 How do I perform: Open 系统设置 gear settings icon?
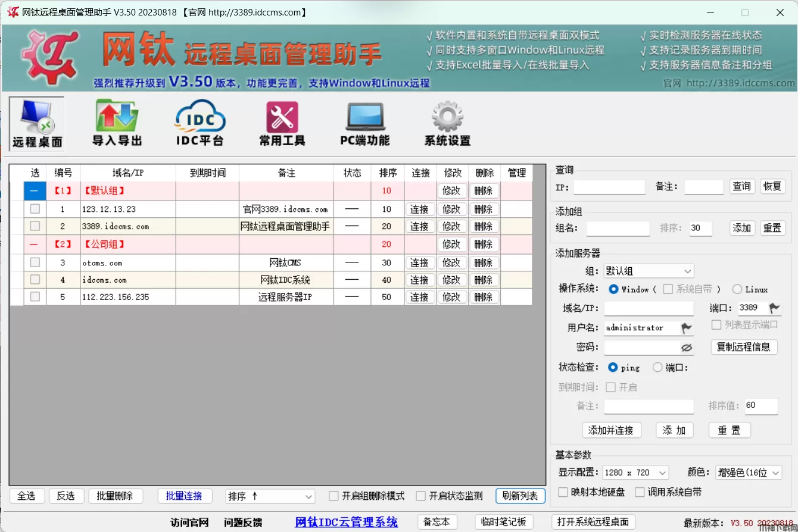[x=447, y=123]
